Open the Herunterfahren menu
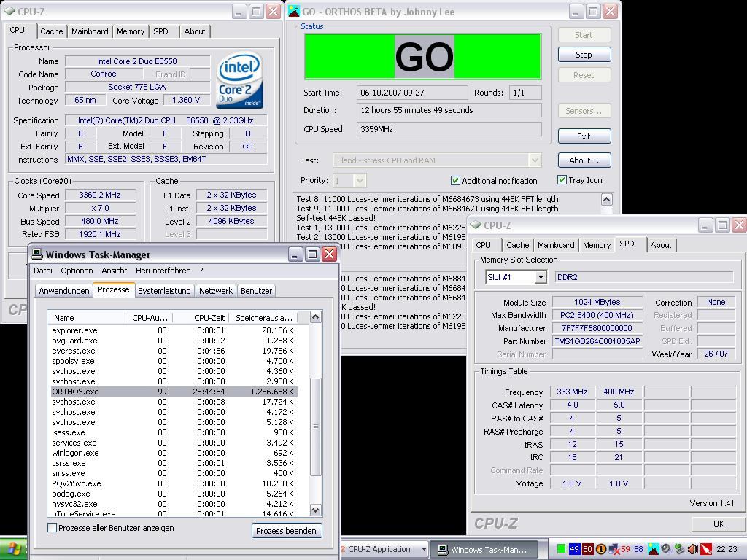 click(163, 271)
